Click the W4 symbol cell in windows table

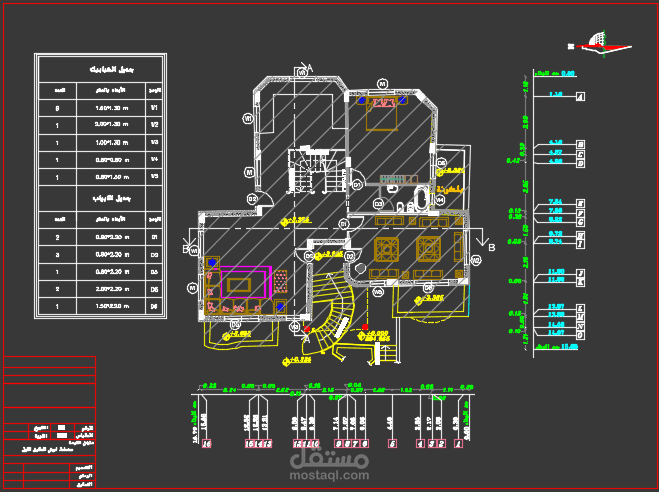click(x=154, y=160)
